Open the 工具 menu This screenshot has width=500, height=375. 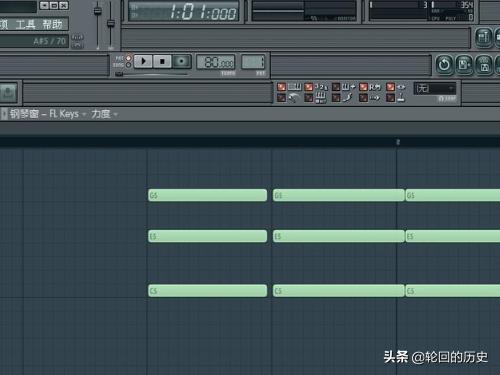(x=25, y=24)
